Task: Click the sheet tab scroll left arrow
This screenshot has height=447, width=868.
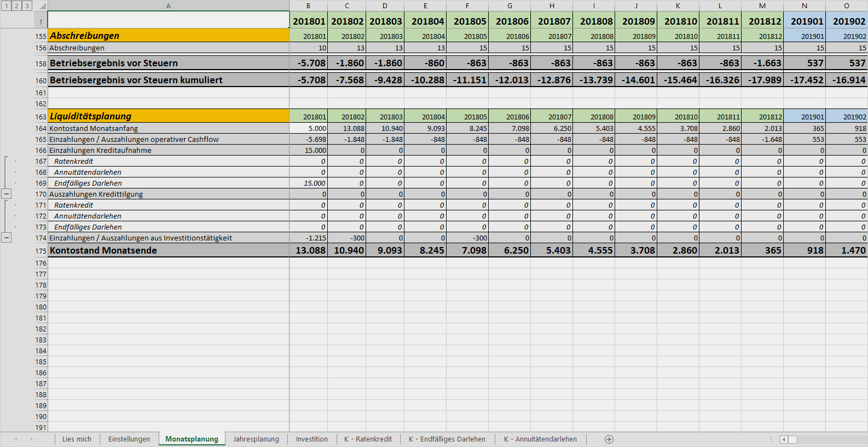Action: [16, 439]
